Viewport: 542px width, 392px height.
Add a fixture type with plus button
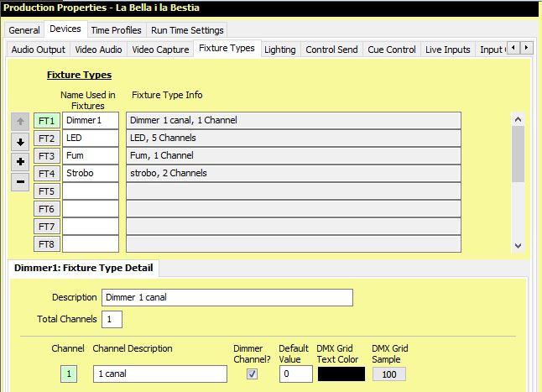pos(20,161)
